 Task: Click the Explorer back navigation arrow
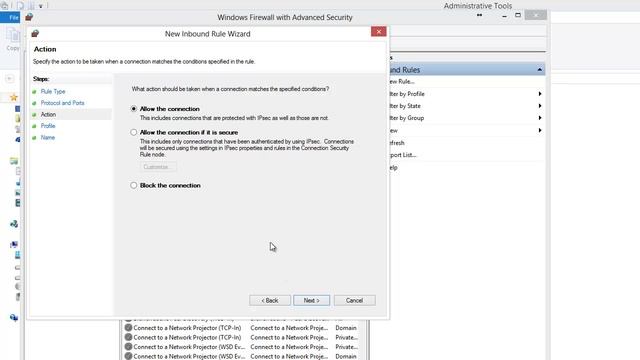(x=10, y=78)
